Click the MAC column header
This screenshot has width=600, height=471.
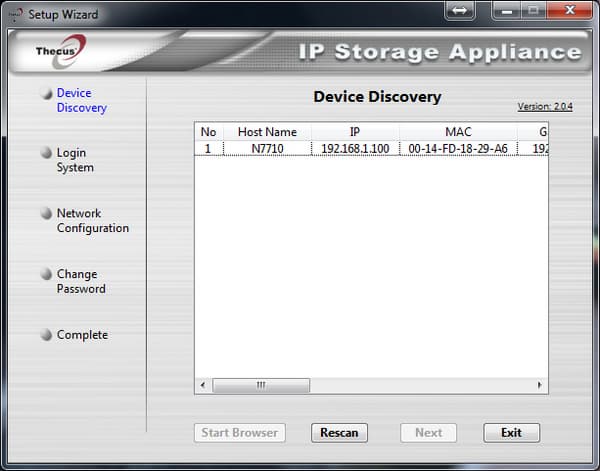pos(458,132)
